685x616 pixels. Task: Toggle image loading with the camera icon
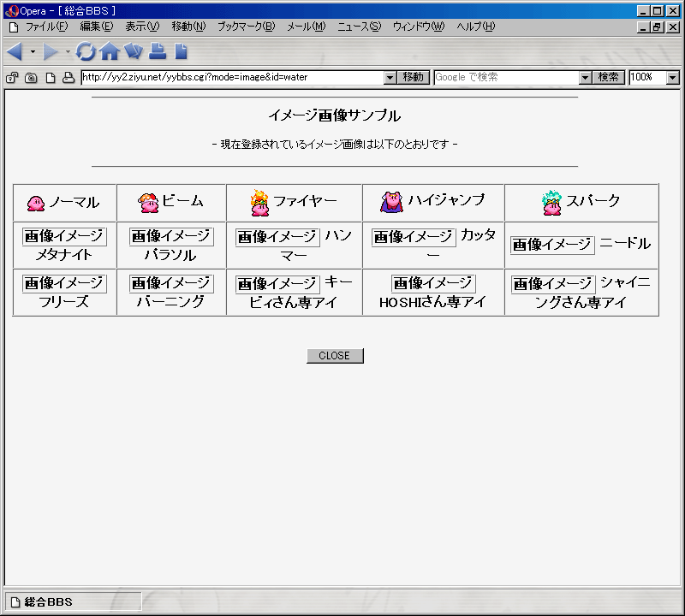(x=31, y=78)
